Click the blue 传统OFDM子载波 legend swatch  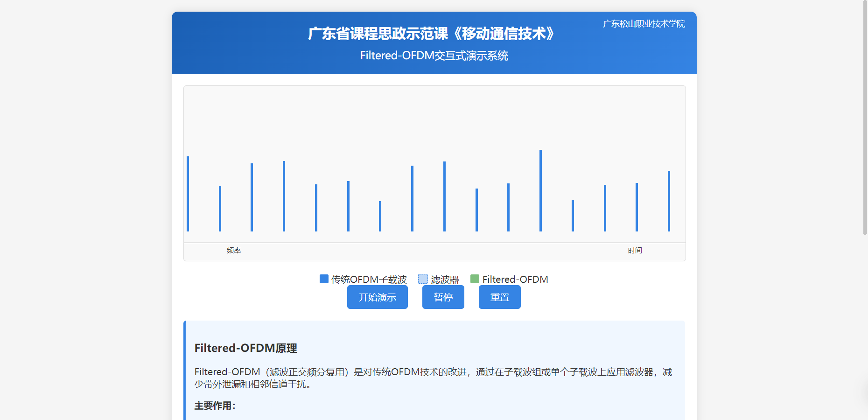[324, 279]
